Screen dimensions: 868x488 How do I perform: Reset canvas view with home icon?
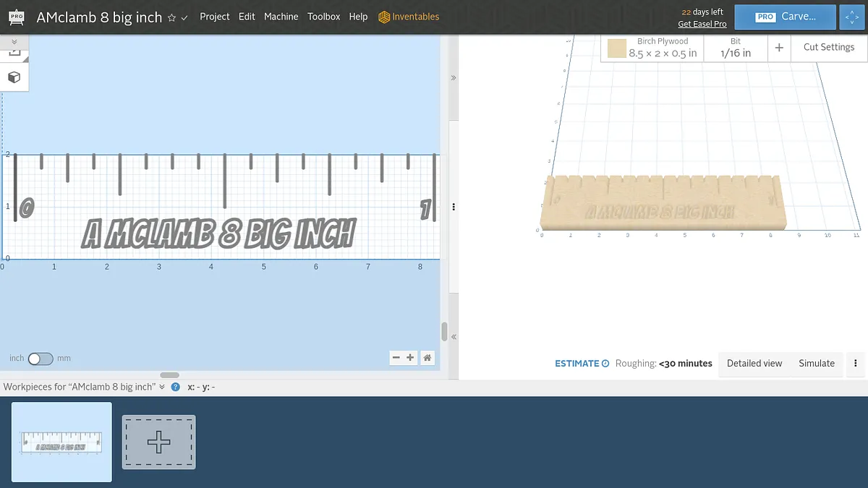(427, 357)
